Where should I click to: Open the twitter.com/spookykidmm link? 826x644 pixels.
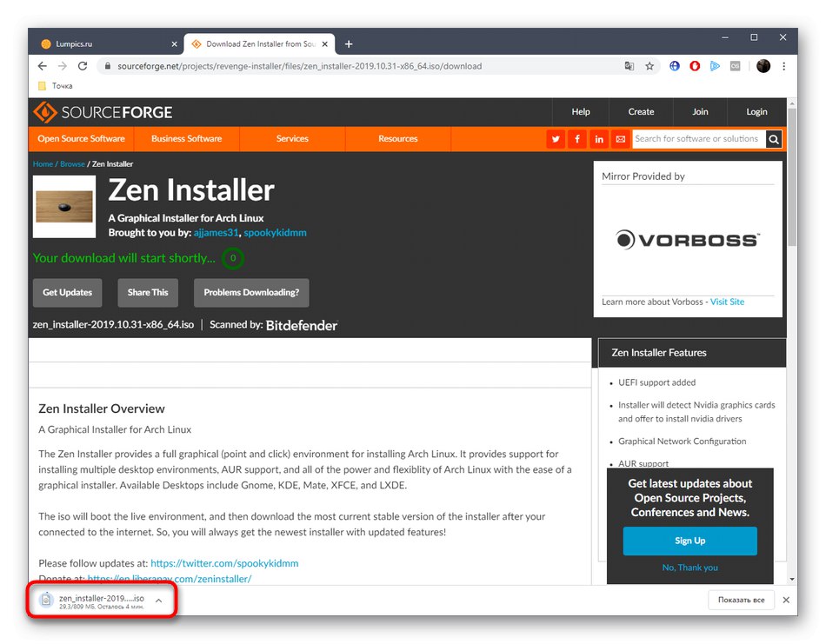point(224,563)
